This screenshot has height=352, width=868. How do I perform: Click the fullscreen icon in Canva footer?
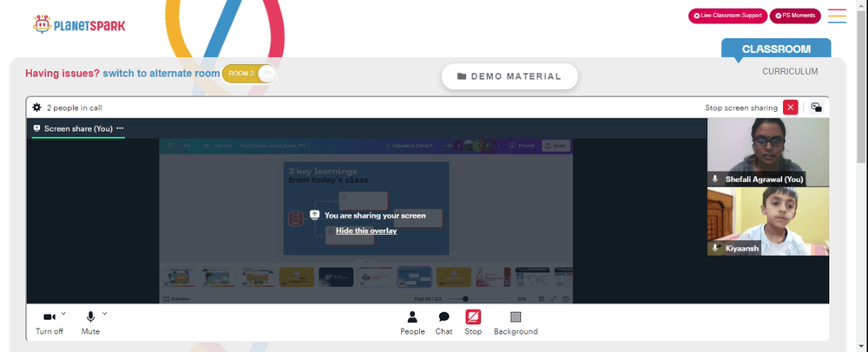[554, 299]
